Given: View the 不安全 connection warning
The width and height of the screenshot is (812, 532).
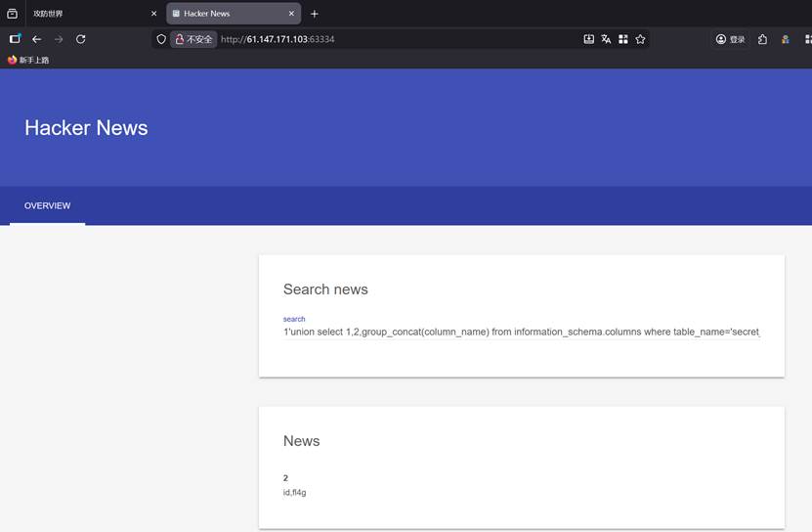Looking at the screenshot, I should [x=193, y=39].
